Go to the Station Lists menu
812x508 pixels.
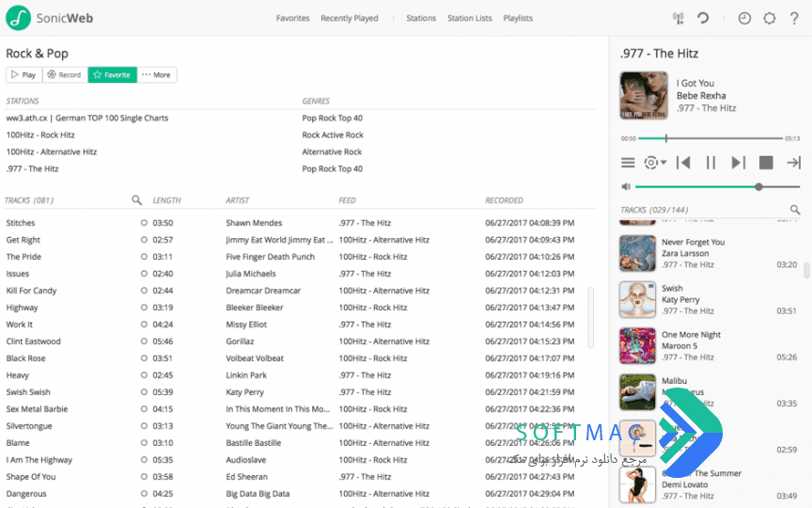(x=470, y=18)
